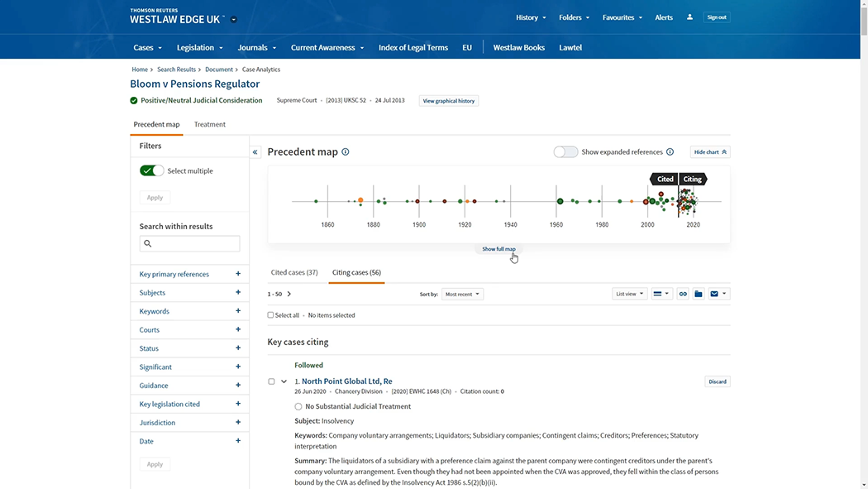
Task: Open the email delivery options icon
Action: (718, 294)
